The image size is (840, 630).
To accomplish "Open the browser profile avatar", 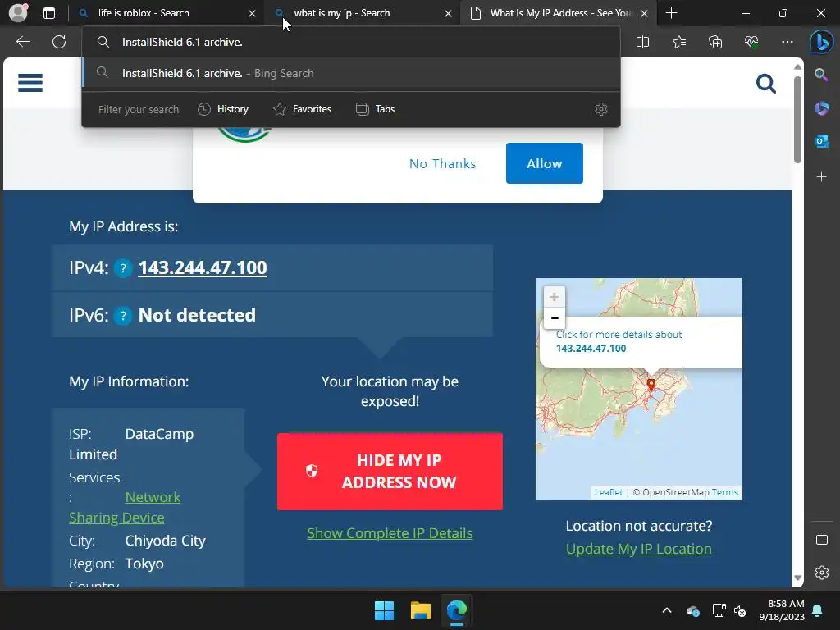I will click(18, 13).
